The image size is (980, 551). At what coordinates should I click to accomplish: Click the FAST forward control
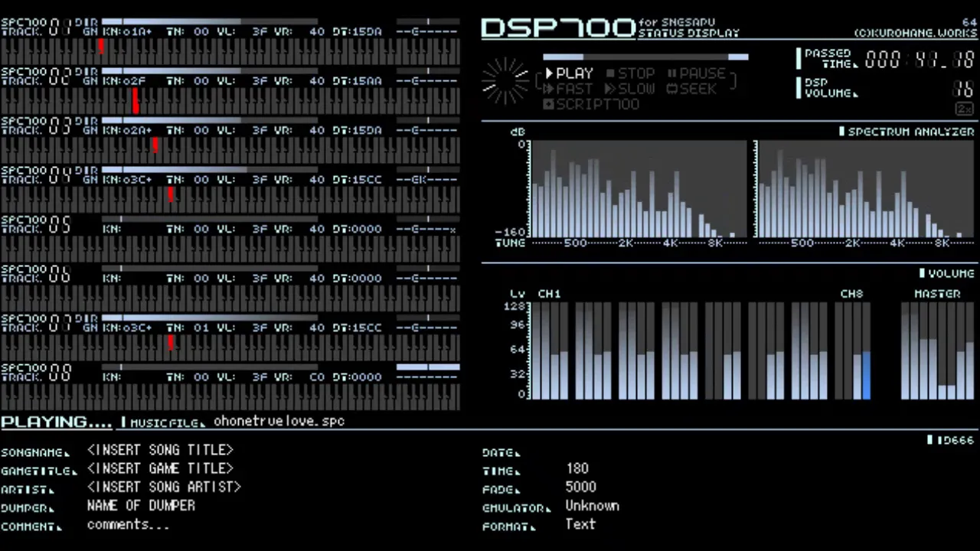point(567,89)
